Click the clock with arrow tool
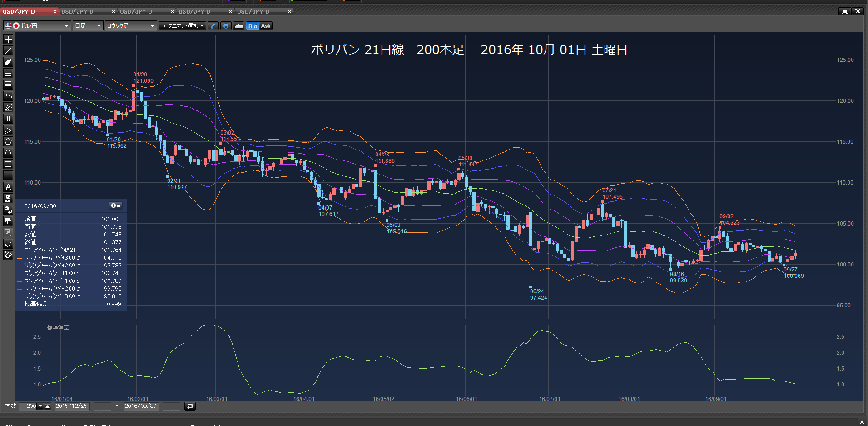 click(x=8, y=210)
